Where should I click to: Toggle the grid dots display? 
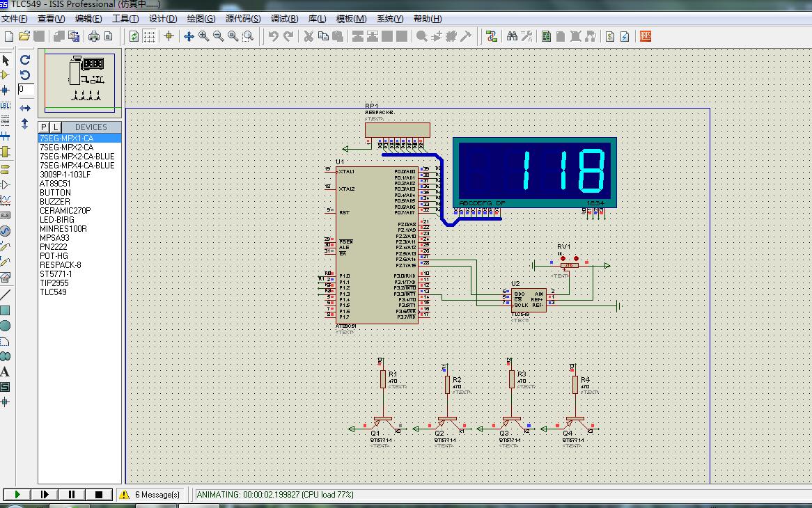tap(149, 36)
